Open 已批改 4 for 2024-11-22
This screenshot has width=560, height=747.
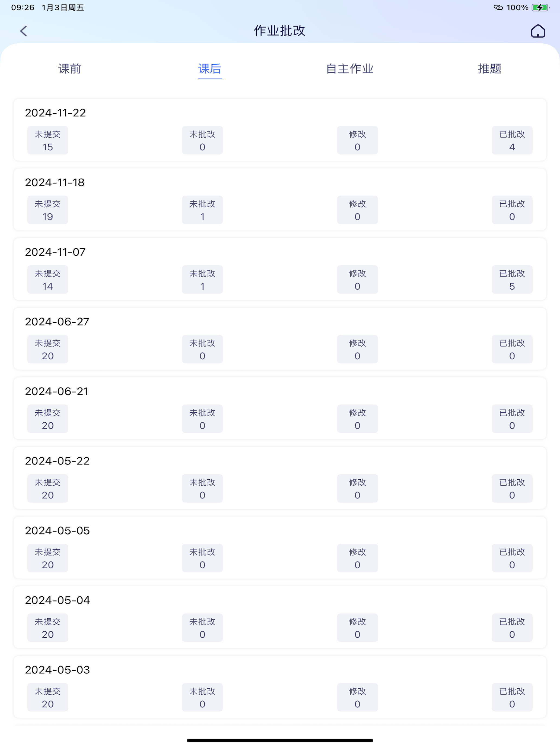512,140
